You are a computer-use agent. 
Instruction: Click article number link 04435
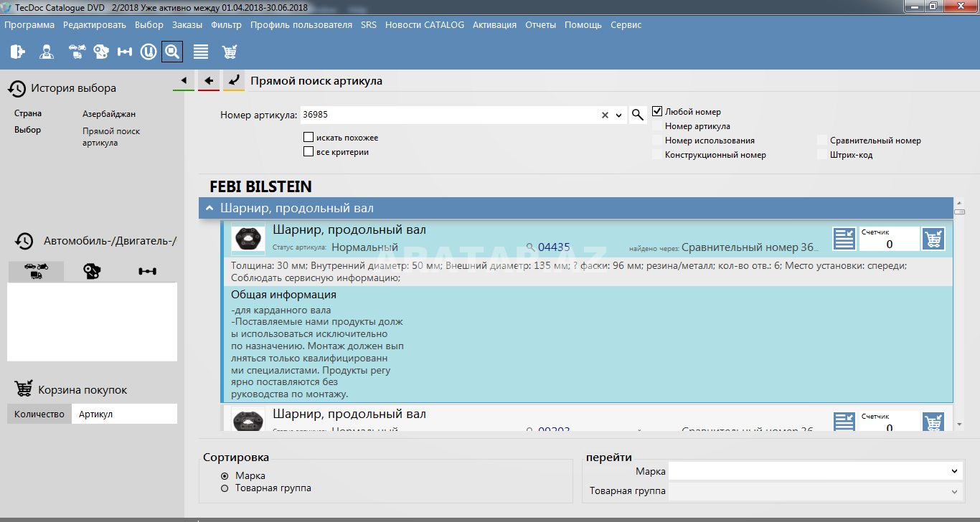coord(554,247)
